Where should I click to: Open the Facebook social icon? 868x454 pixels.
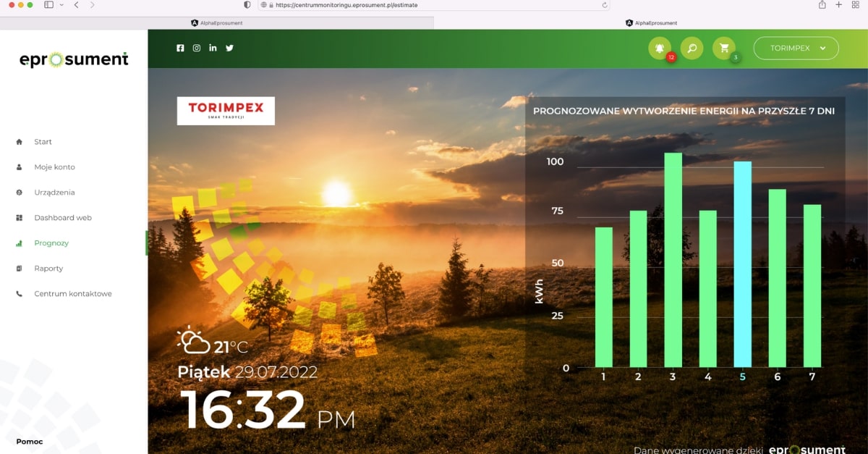click(181, 48)
